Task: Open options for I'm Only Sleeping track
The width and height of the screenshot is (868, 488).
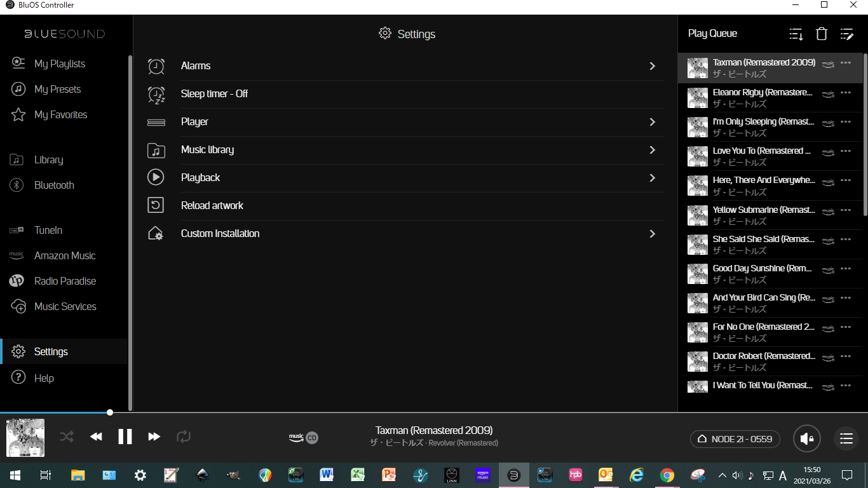Action: point(846,122)
